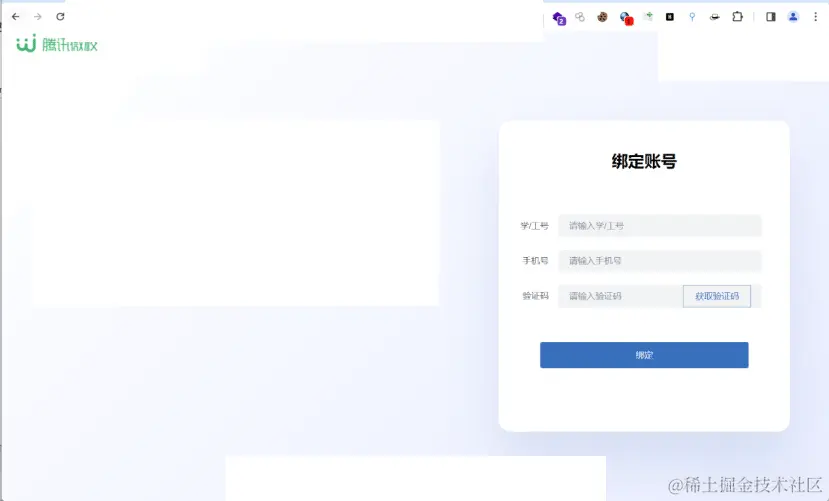Focus the 学/工号 input field
The width and height of the screenshot is (829, 501).
click(660, 226)
